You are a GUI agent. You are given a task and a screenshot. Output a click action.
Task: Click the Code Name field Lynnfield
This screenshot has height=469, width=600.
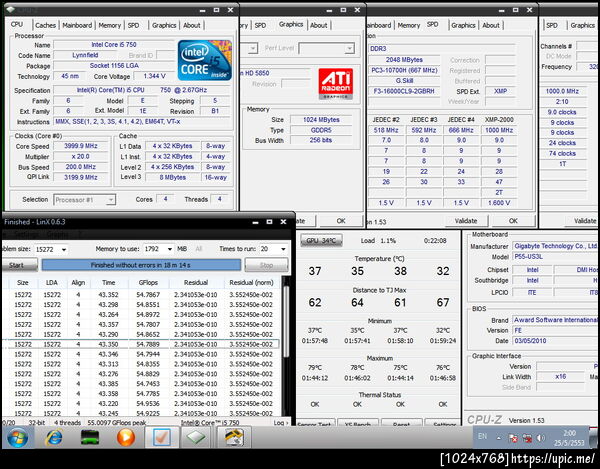tap(85, 55)
